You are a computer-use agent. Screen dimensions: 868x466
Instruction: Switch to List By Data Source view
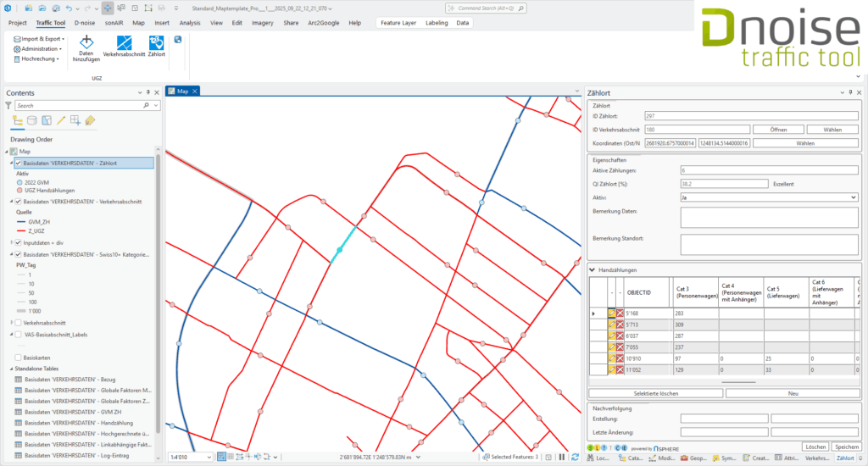[x=31, y=120]
